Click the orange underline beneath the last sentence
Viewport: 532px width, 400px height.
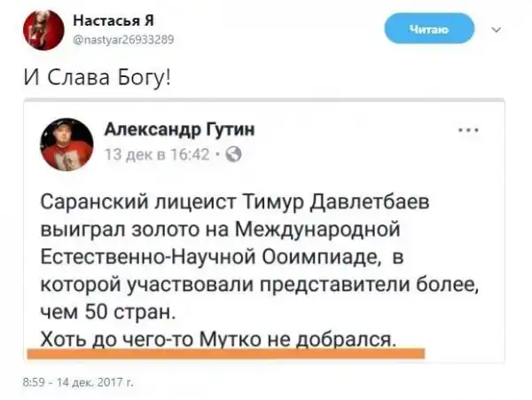[x=226, y=353]
